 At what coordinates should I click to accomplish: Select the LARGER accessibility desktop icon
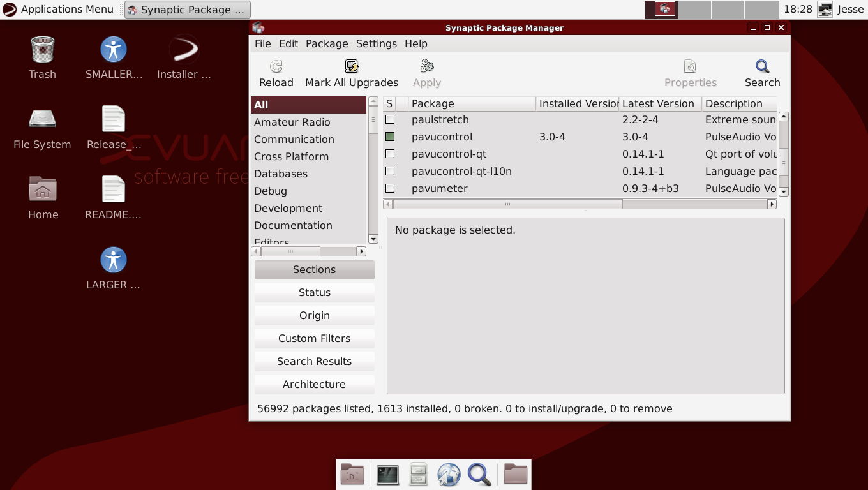(114, 260)
